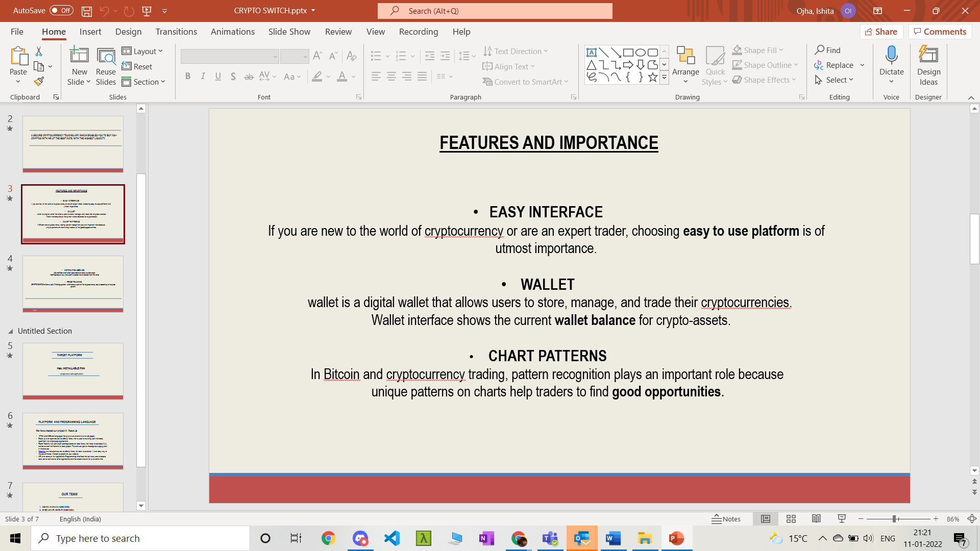
Task: Collapse the Untitled Section group
Action: [10, 331]
